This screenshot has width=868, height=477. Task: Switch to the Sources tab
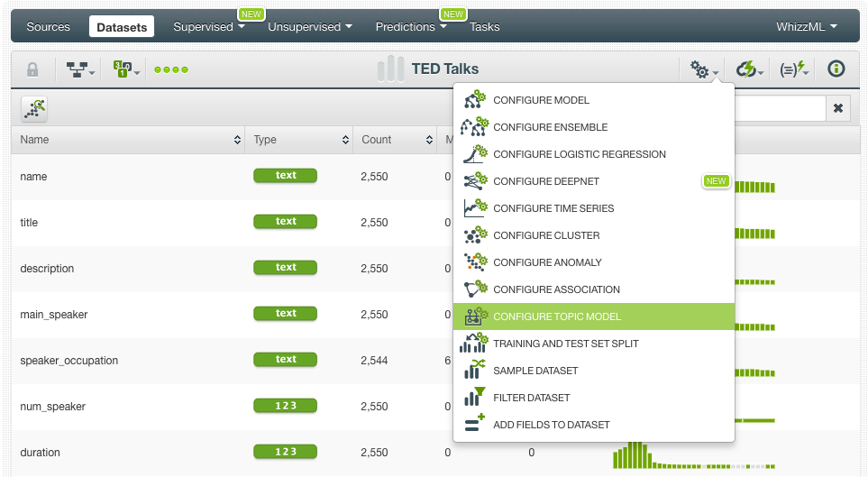49,27
